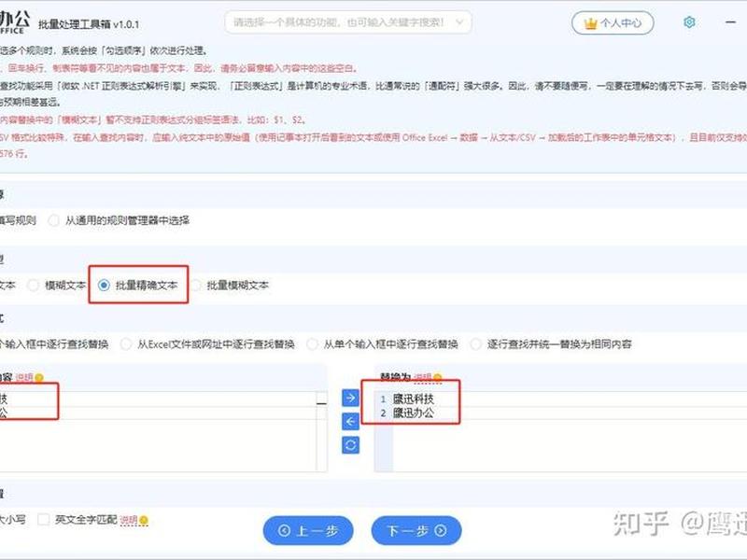Open the 说明 help icon beside 替换为
Screen dimensions: 747x560
437,378
